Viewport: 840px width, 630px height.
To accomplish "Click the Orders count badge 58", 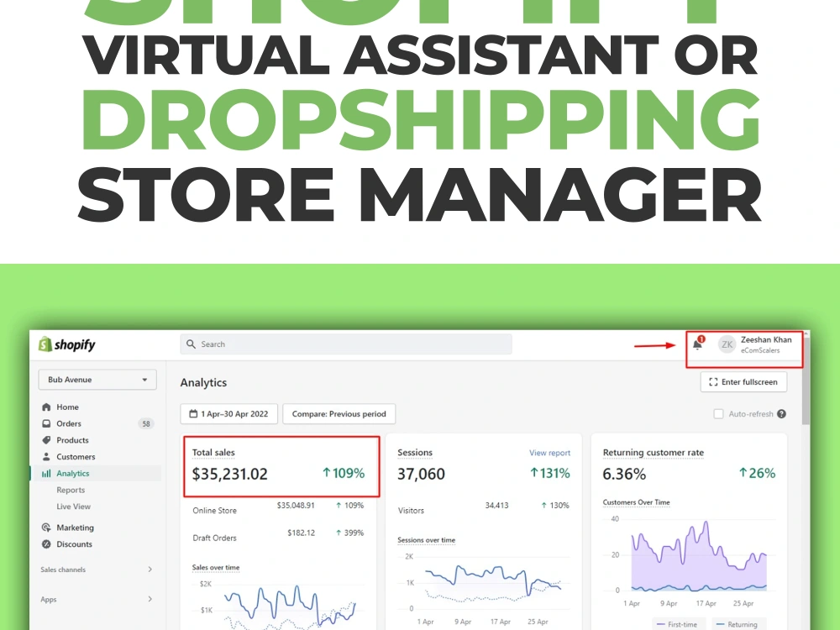I will [146, 423].
